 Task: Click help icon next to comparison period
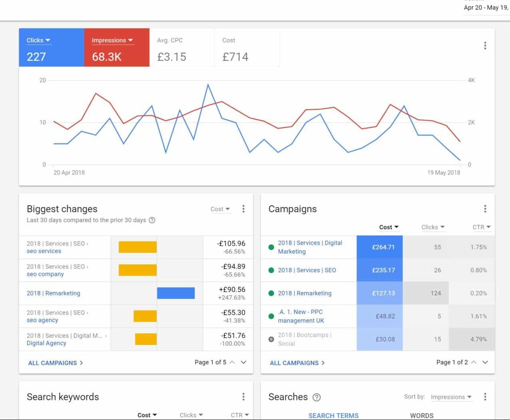click(x=152, y=220)
